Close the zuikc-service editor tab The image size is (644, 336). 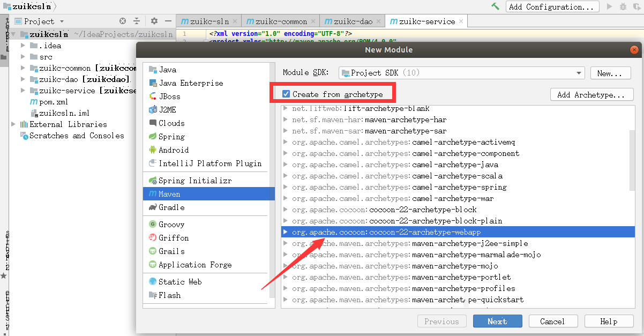[x=461, y=21]
